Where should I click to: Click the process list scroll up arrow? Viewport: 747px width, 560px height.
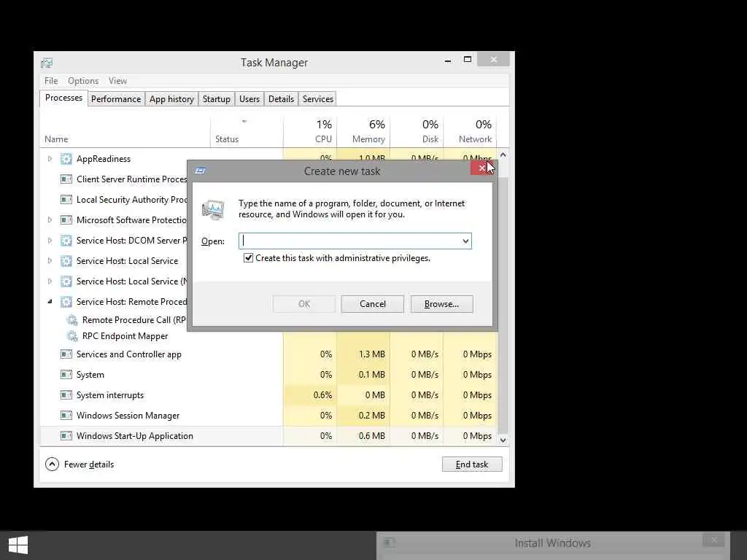click(503, 155)
